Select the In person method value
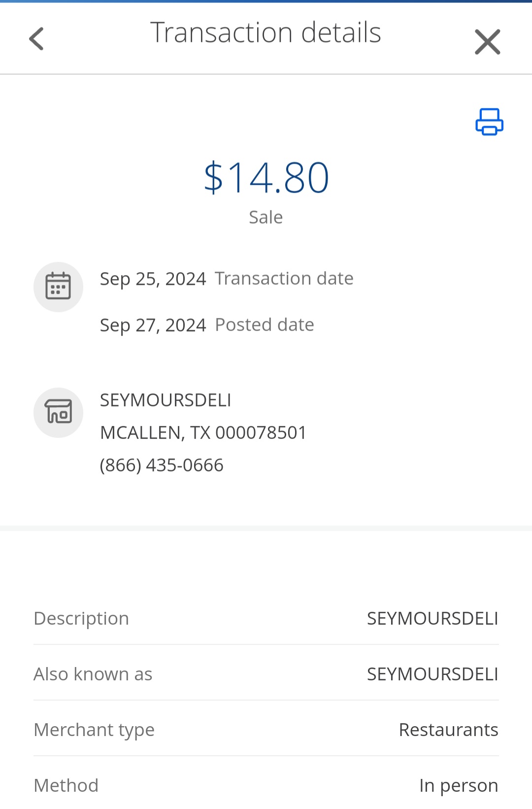The height and width of the screenshot is (809, 532). pos(459,786)
